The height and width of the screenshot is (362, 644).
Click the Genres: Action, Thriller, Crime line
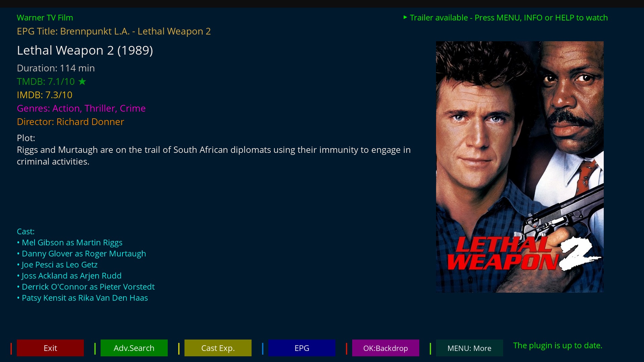point(81,108)
